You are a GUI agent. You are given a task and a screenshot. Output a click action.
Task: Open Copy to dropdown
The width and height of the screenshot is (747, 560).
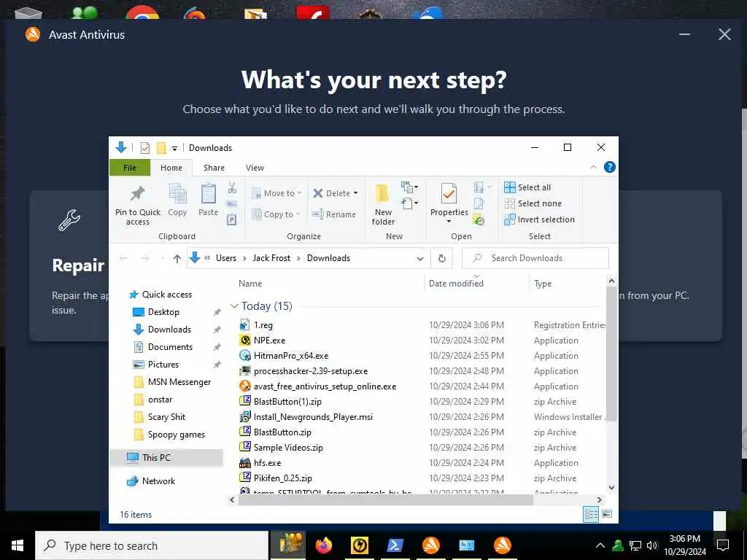coord(276,214)
